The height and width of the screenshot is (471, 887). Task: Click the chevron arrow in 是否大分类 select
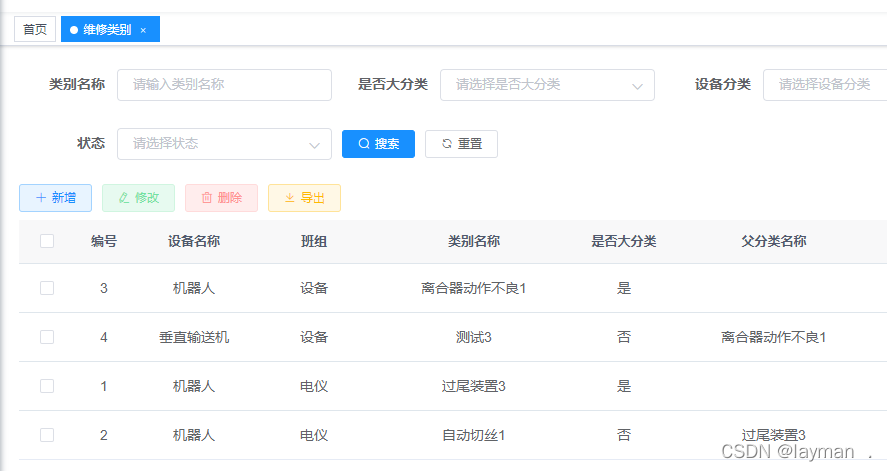click(637, 86)
